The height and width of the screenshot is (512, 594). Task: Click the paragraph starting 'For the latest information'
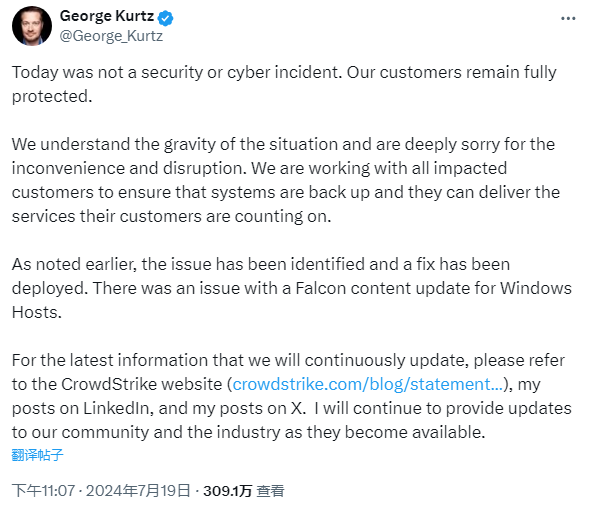tap(292, 396)
